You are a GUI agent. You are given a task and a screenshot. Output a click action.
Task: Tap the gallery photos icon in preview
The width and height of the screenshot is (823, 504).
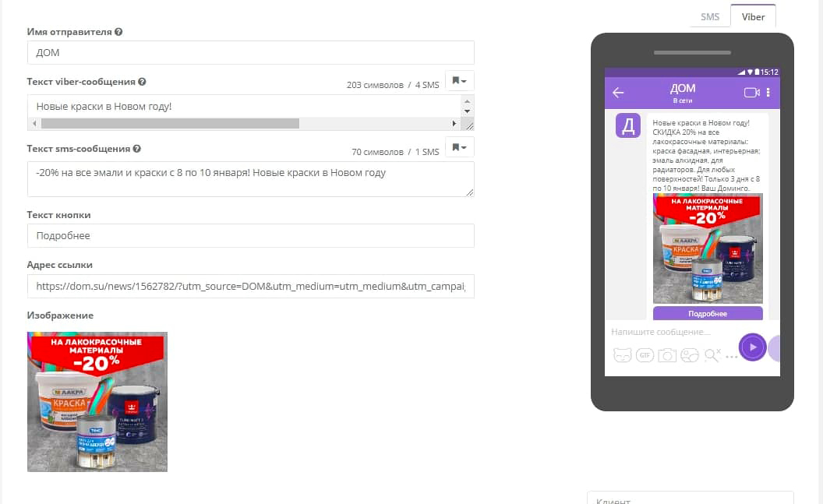690,355
